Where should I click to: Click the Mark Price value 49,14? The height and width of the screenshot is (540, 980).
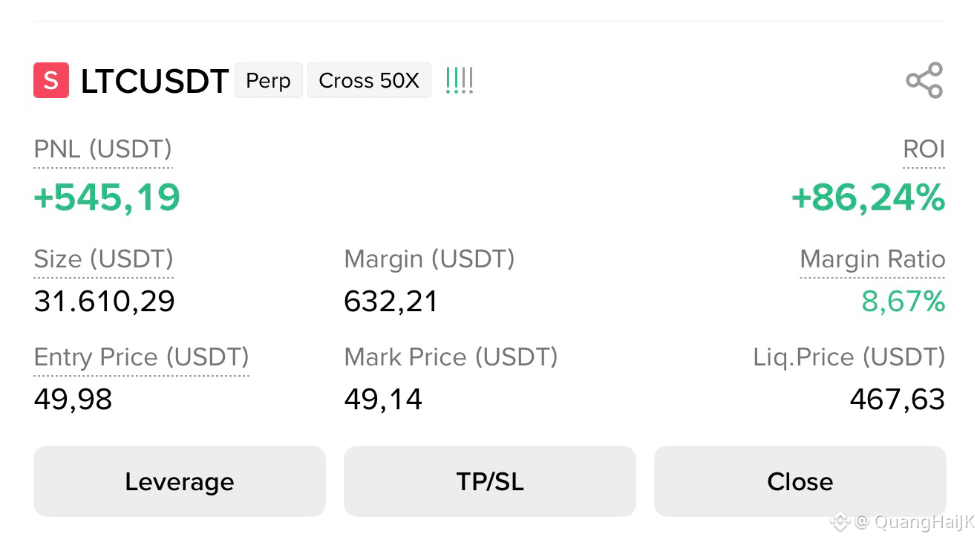[x=383, y=400]
